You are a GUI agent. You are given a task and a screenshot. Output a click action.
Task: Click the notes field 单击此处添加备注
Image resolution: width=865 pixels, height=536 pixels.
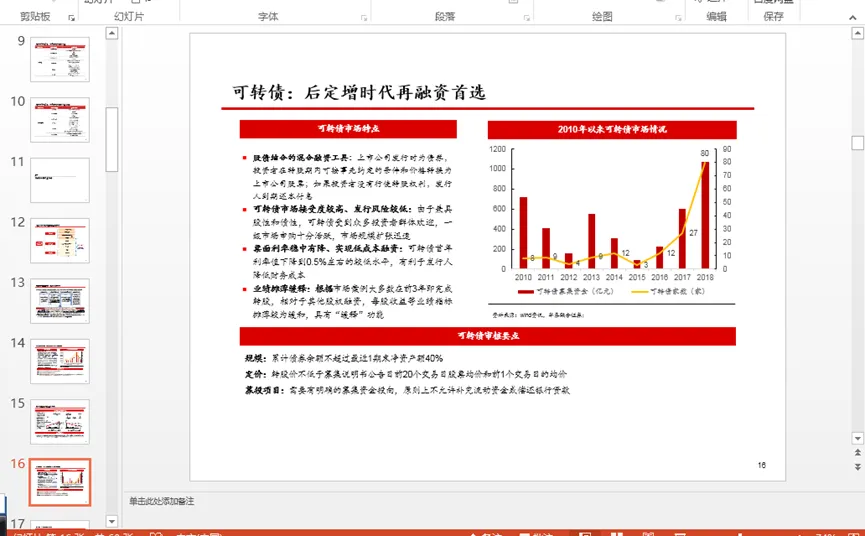(162, 501)
